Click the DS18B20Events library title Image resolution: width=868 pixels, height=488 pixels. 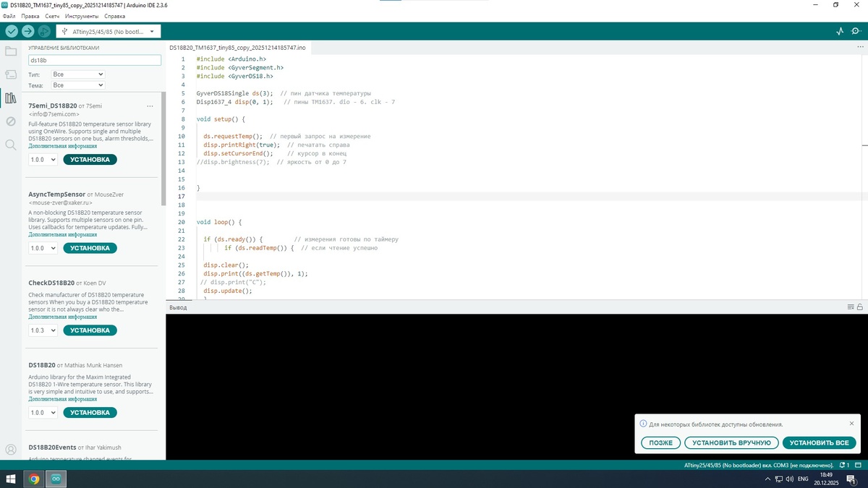pos(53,448)
